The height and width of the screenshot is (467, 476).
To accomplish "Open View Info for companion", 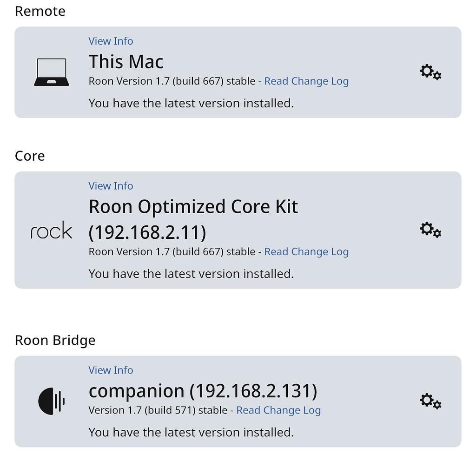I will 111,370.
